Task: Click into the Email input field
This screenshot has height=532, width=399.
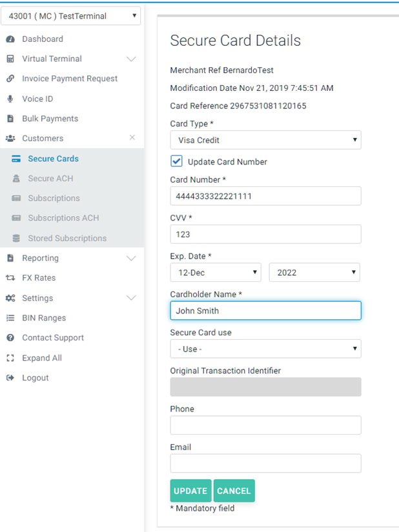Action: (x=265, y=463)
